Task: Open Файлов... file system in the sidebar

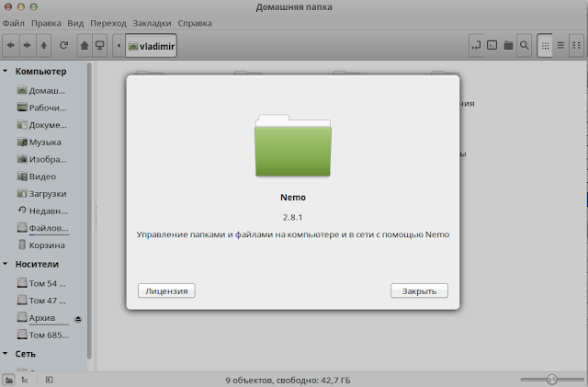Action: [43, 228]
